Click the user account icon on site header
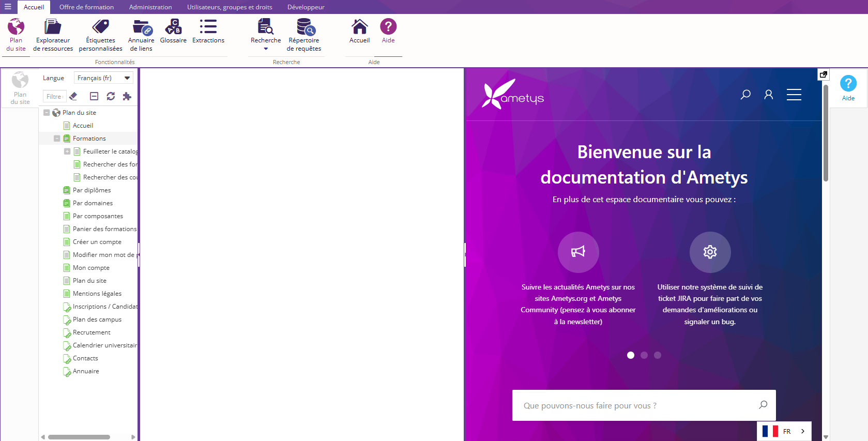 point(769,95)
